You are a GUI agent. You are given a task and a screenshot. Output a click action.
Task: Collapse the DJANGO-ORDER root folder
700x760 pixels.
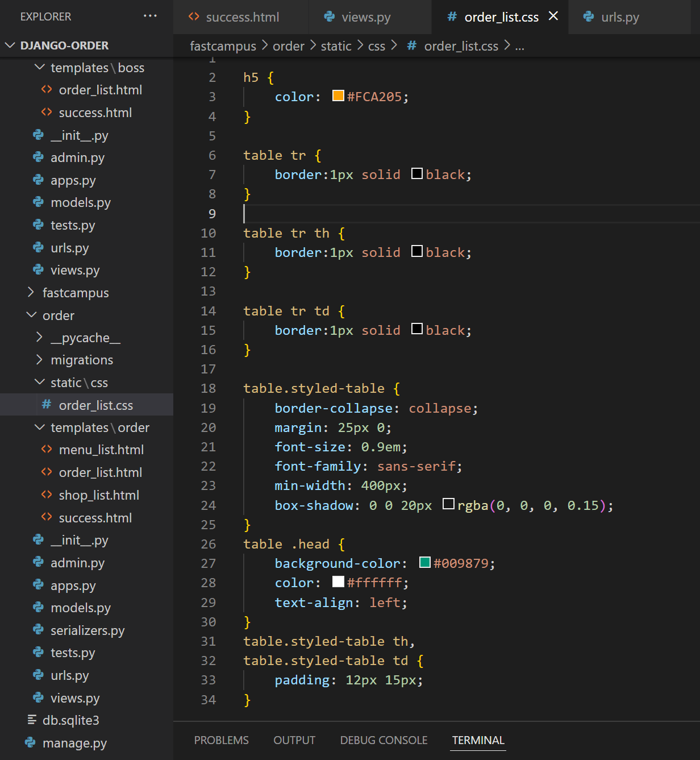tap(10, 45)
